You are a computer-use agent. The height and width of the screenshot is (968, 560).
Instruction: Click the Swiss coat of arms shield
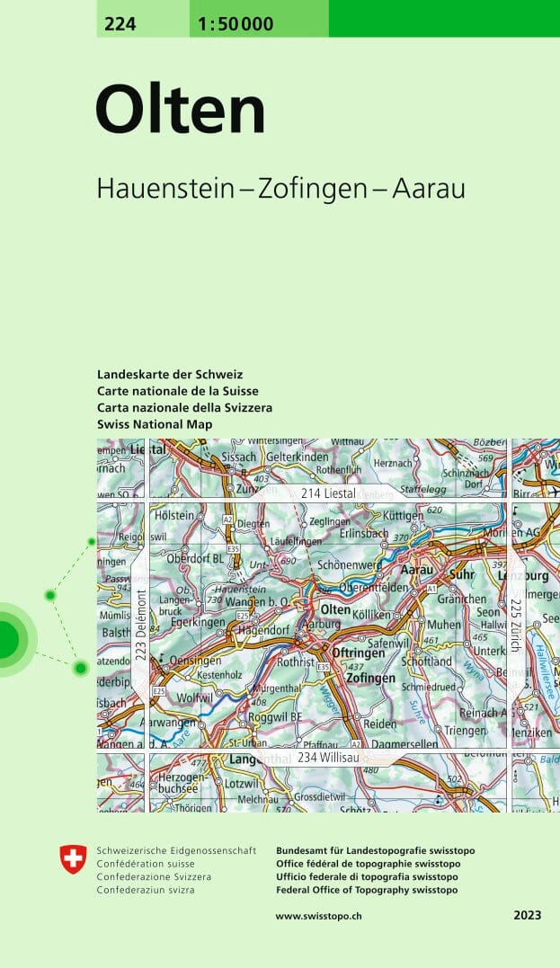pyautogui.click(x=74, y=858)
